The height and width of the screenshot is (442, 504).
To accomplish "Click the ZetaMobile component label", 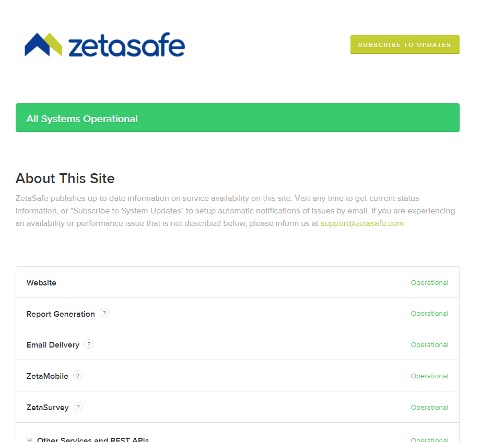I will point(47,376).
